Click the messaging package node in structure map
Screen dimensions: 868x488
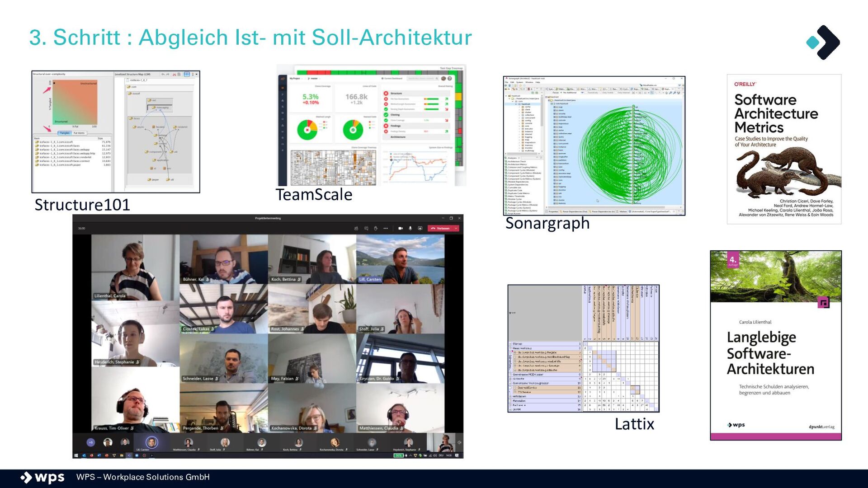(x=160, y=108)
